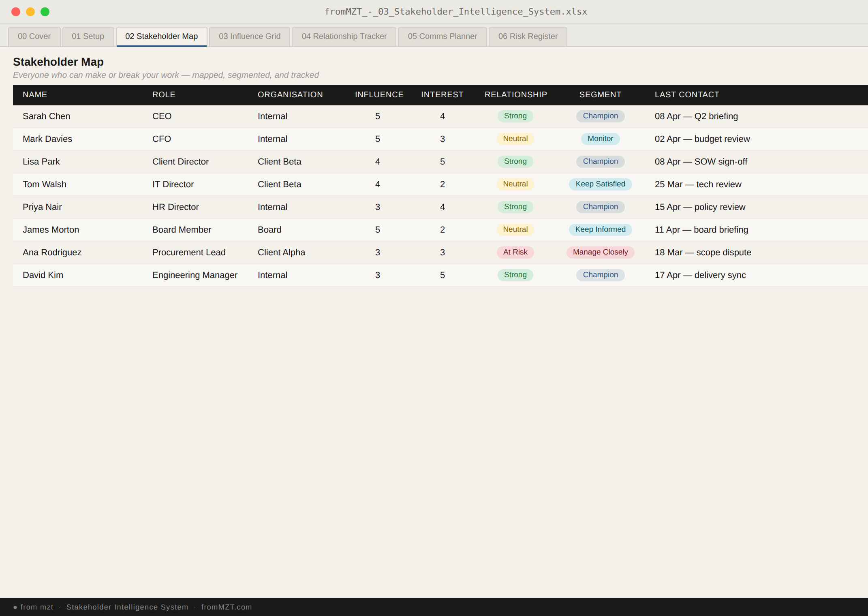This screenshot has height=616, width=868.
Task: Click the Keep Satisfied segment badge
Action: click(601, 184)
